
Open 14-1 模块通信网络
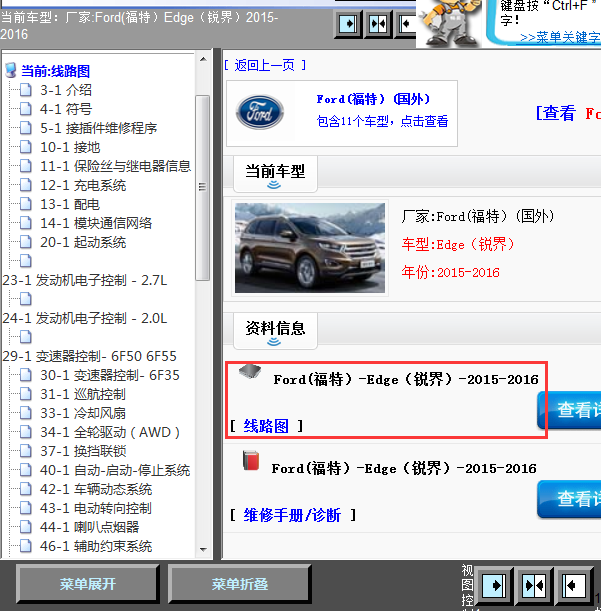click(96, 223)
